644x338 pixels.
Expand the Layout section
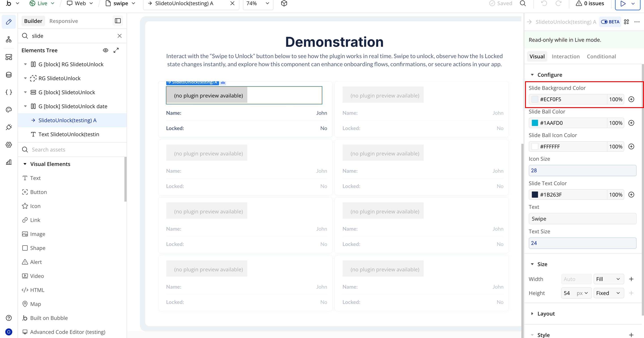pos(546,313)
